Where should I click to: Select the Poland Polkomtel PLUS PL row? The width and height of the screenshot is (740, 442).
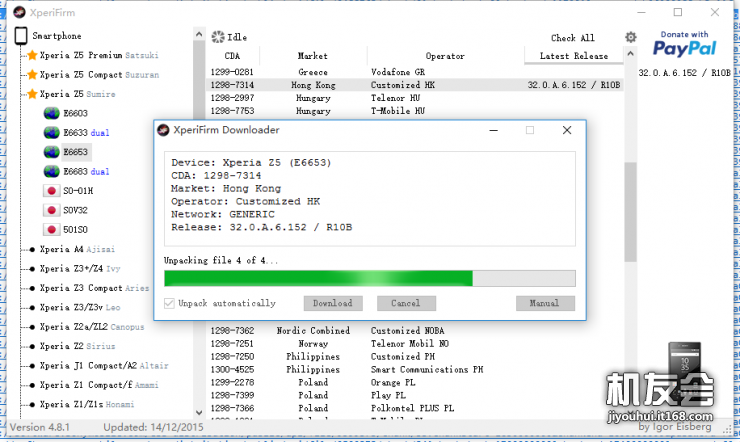(415, 408)
